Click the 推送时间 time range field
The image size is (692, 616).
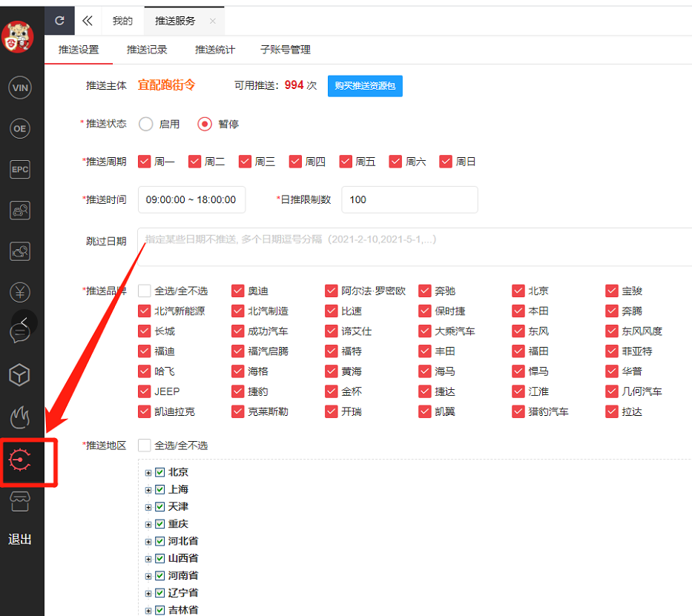click(x=191, y=199)
